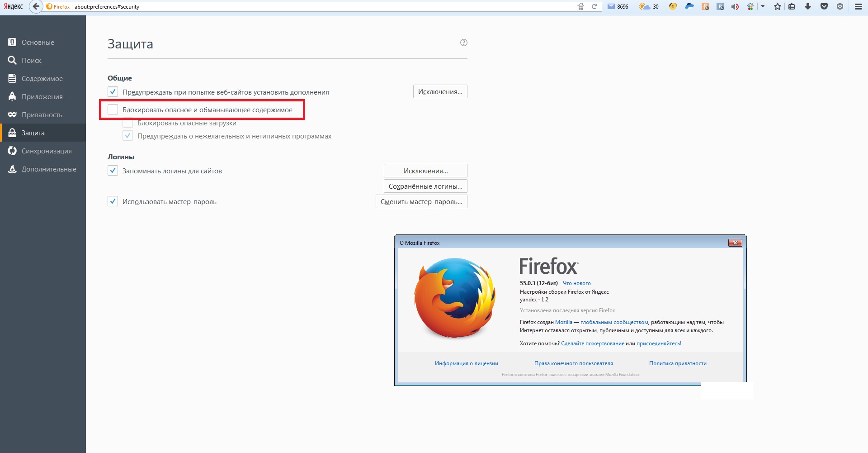Open the Mozilla link in About dialog
The image size is (868, 453).
pos(563,322)
